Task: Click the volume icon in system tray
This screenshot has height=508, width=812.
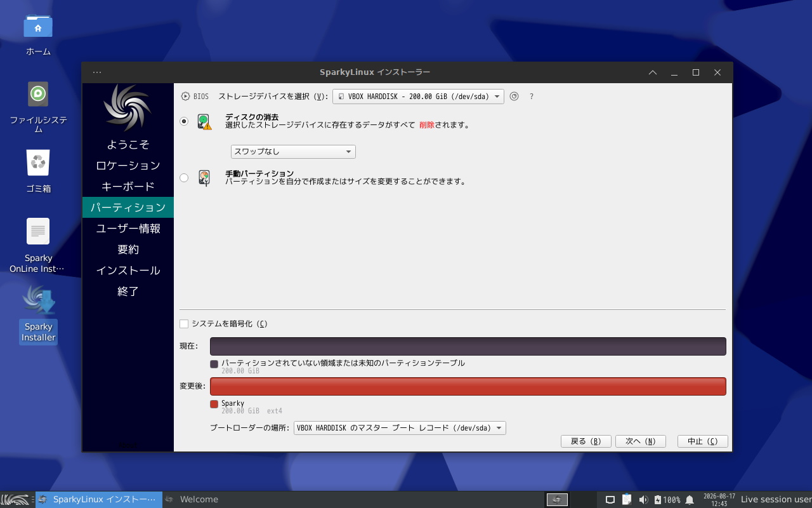Action: [x=643, y=500]
